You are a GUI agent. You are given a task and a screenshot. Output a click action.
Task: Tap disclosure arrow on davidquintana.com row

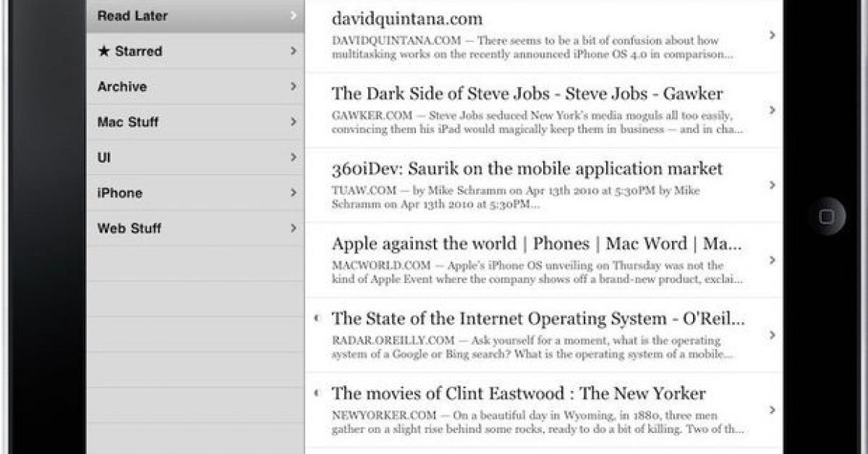tap(773, 35)
